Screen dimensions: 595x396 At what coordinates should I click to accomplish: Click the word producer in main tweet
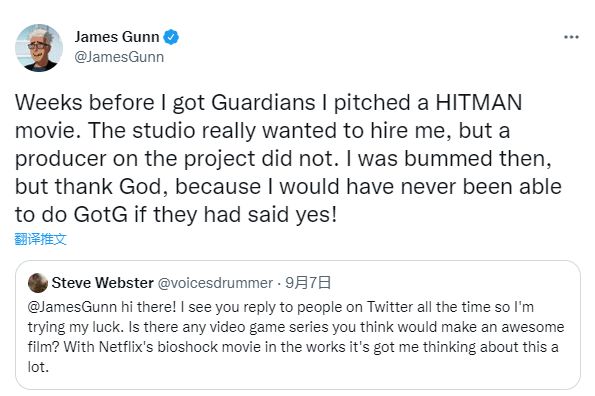[x=61, y=159]
